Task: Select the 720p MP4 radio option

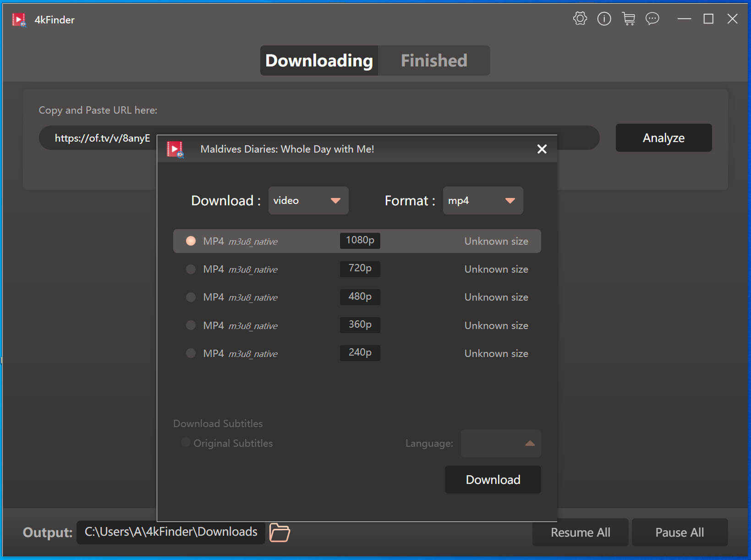Action: point(191,269)
